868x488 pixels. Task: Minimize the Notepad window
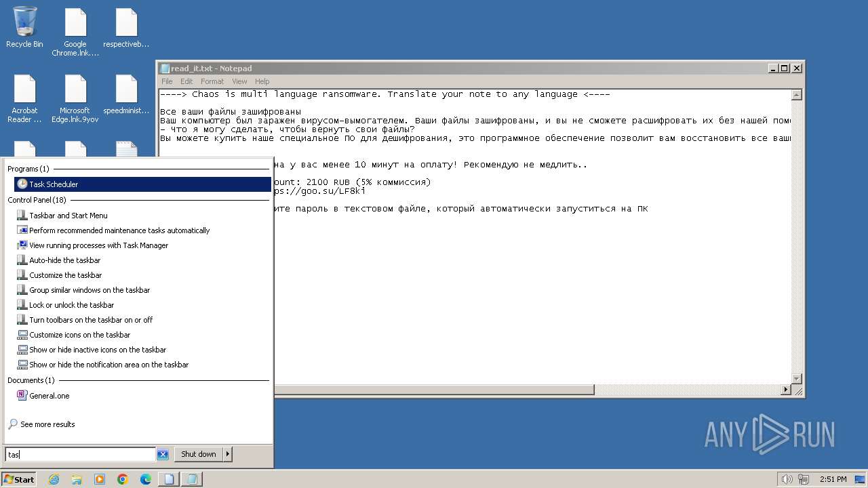point(774,68)
